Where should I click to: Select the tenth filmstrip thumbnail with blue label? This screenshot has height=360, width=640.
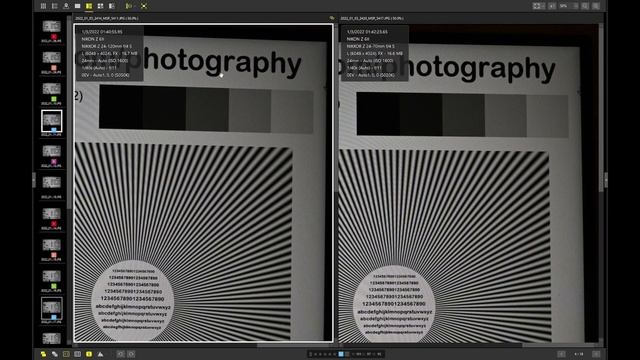(x=51, y=308)
